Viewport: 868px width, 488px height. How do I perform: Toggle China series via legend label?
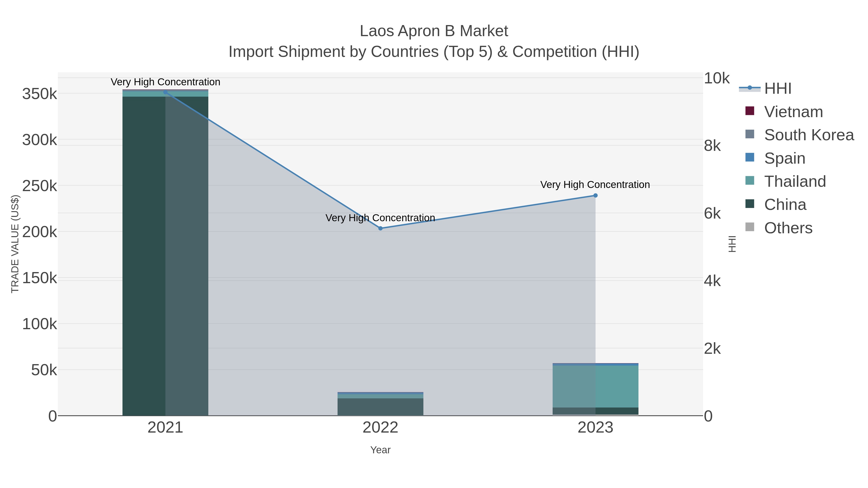point(785,205)
